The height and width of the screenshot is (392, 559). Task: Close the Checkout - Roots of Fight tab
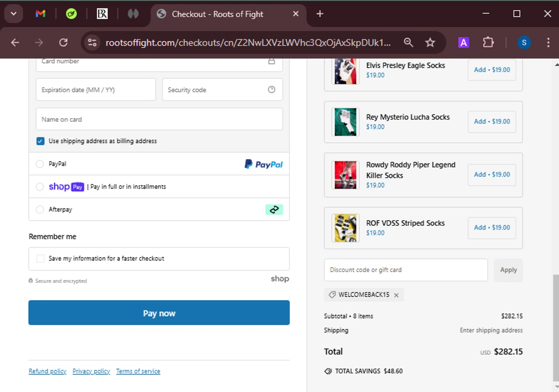coord(296,14)
